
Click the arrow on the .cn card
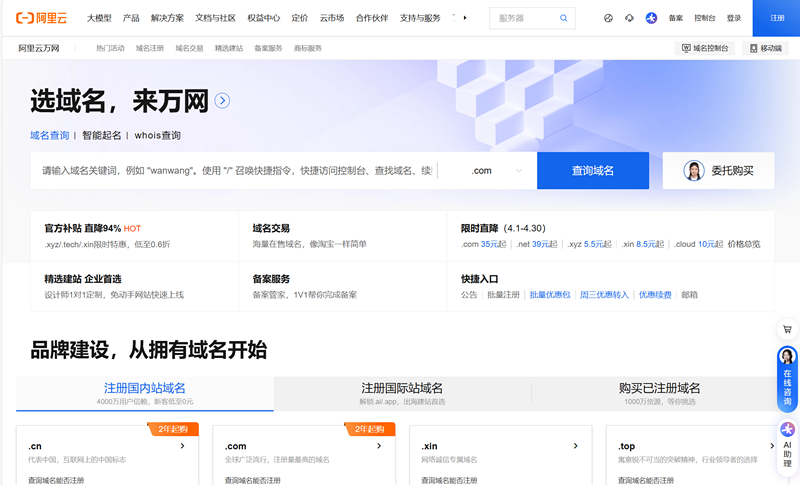183,446
